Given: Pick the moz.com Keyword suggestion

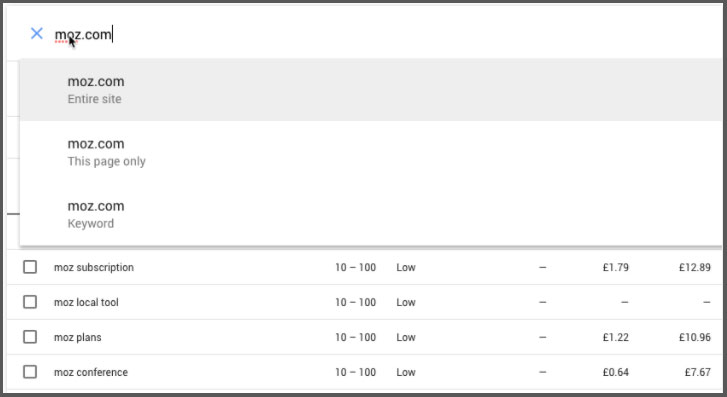Looking at the screenshot, I should tap(371, 214).
